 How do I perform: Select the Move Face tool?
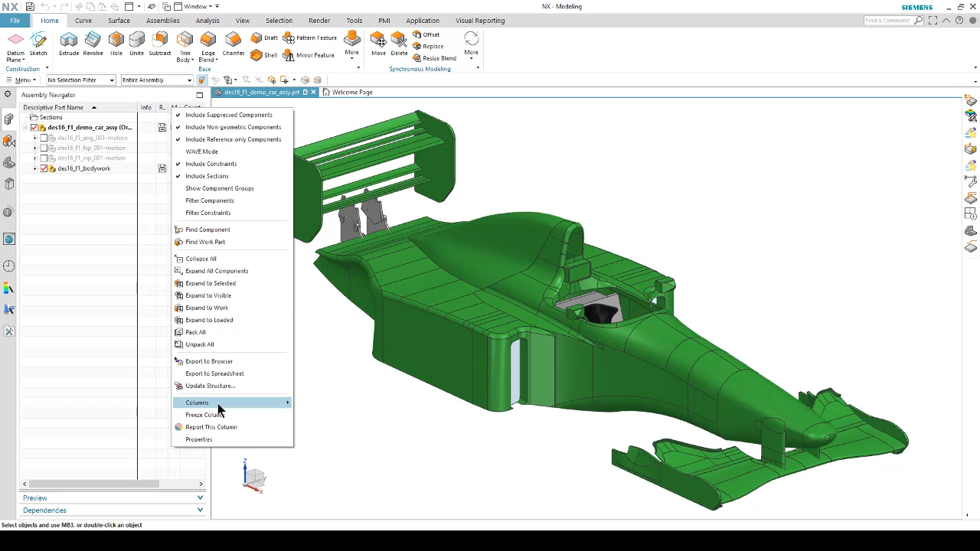[378, 42]
